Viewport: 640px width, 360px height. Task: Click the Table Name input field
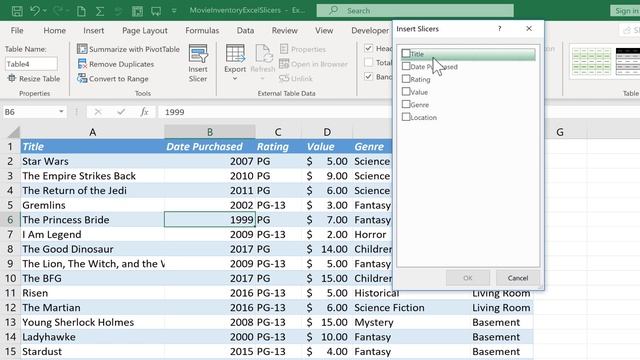click(31, 64)
